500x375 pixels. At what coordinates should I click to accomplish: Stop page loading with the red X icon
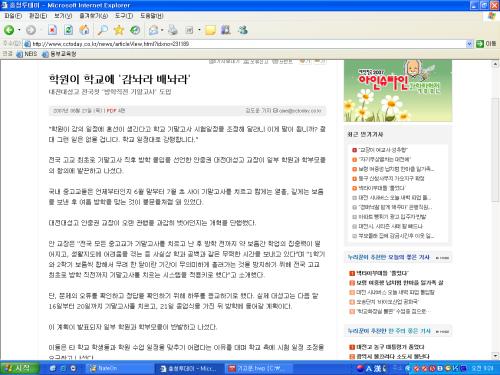(52, 30)
